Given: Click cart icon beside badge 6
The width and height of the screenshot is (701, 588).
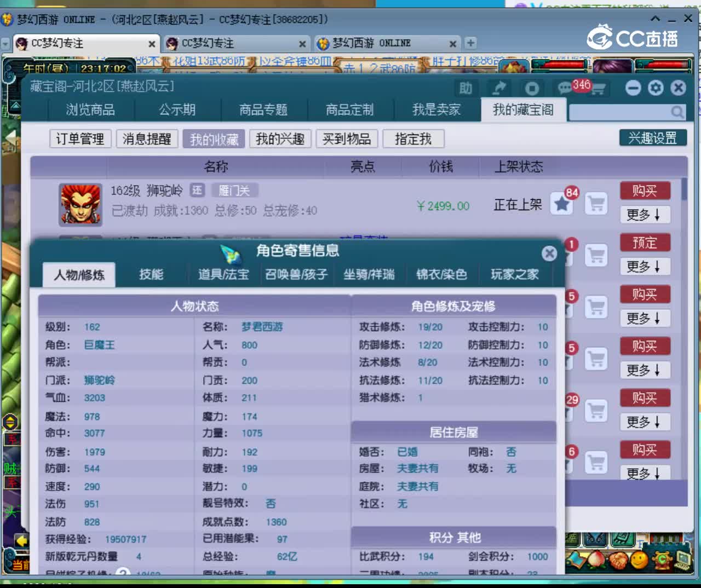Looking at the screenshot, I should pos(596,463).
